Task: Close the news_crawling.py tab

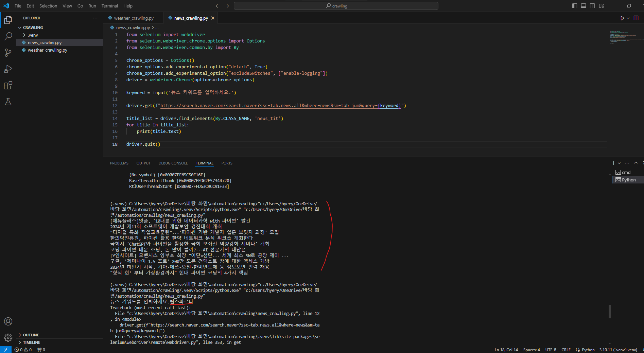Action: pos(213,18)
